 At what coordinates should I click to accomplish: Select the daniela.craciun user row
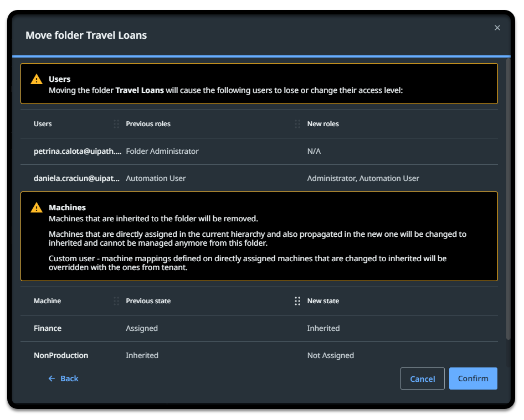76,178
